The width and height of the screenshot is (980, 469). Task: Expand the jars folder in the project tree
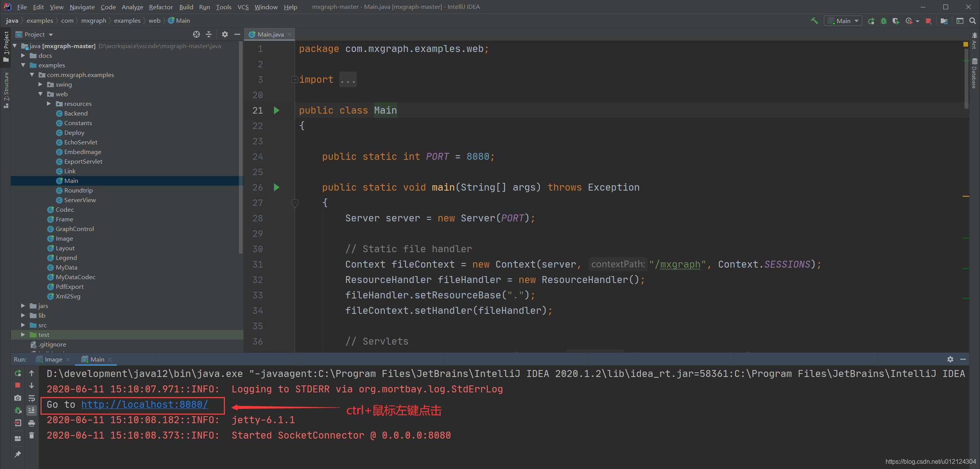pyautogui.click(x=23, y=306)
